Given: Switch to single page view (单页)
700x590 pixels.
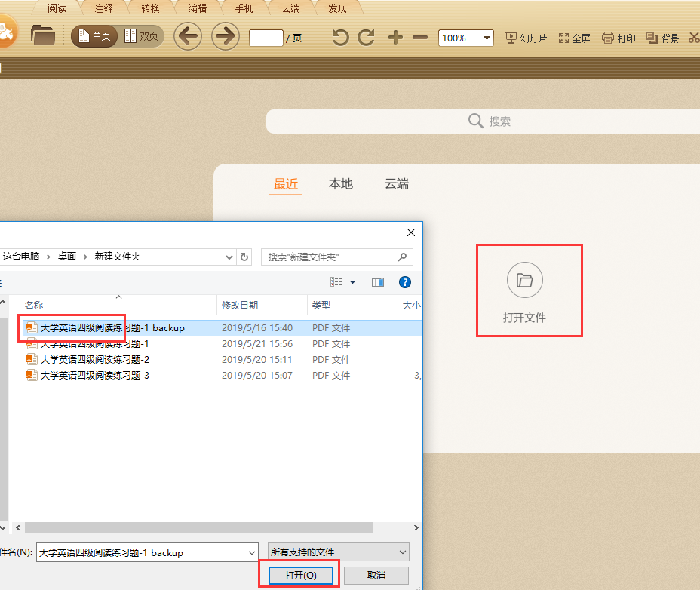Looking at the screenshot, I should (x=94, y=36).
